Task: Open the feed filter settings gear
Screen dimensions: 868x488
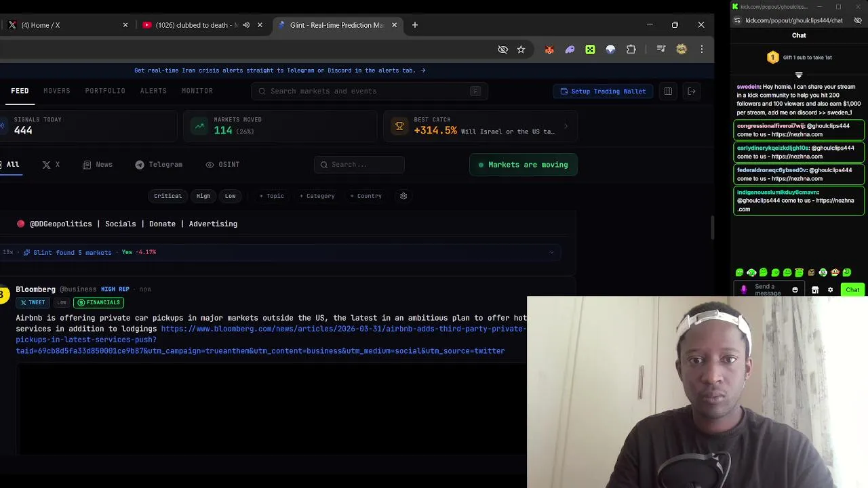Action: [x=403, y=196]
